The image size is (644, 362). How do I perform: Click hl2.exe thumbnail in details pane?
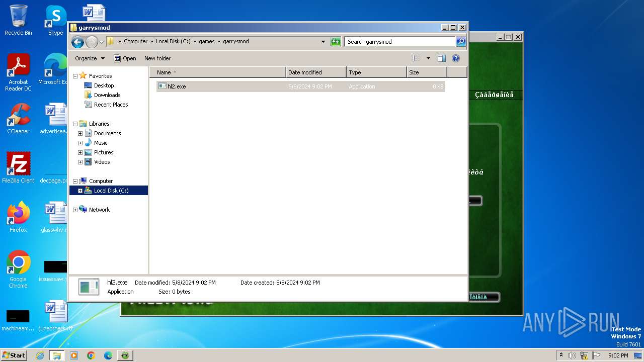89,287
